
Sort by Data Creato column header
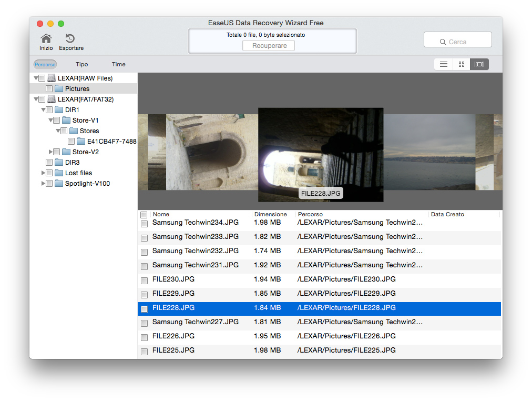point(447,214)
